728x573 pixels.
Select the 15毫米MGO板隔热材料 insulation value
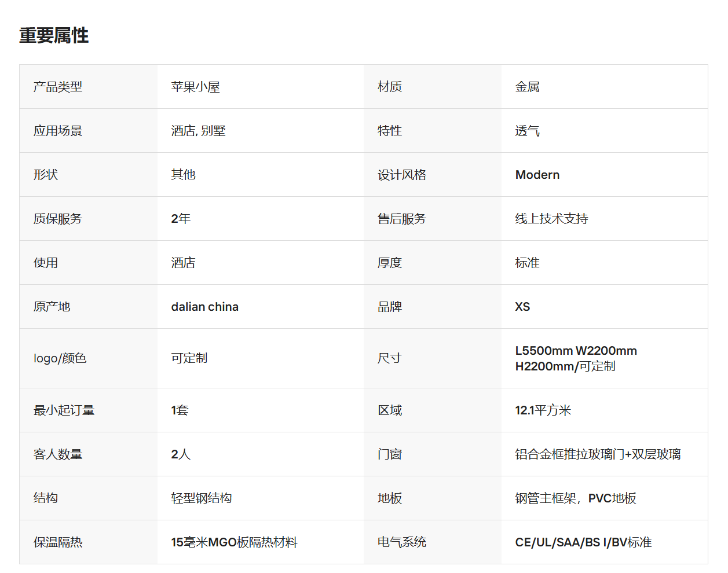coord(234,542)
